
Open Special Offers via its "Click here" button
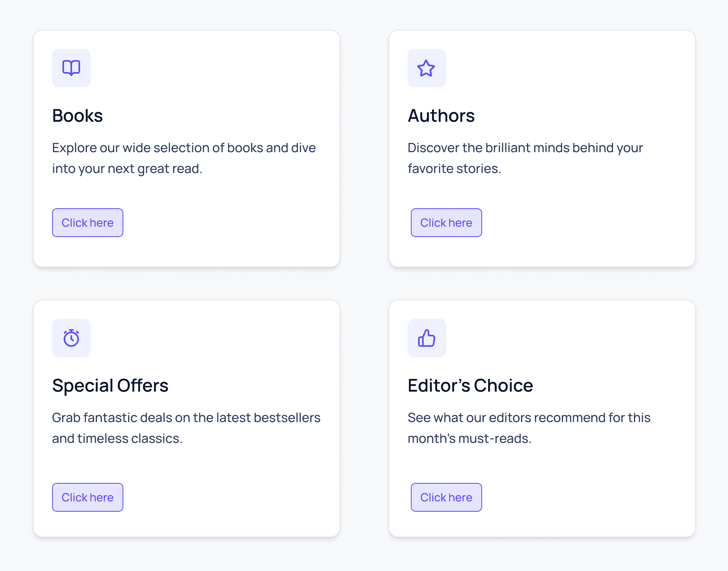pos(87,497)
